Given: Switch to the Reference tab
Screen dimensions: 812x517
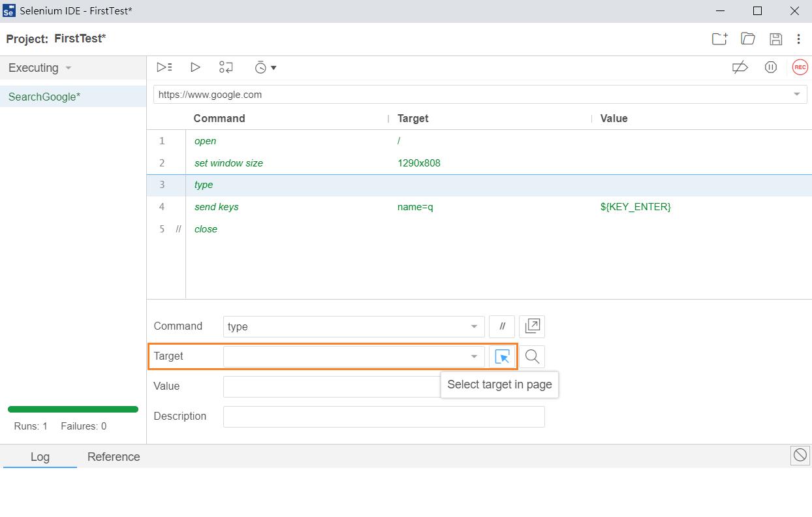Looking at the screenshot, I should click(x=114, y=456).
